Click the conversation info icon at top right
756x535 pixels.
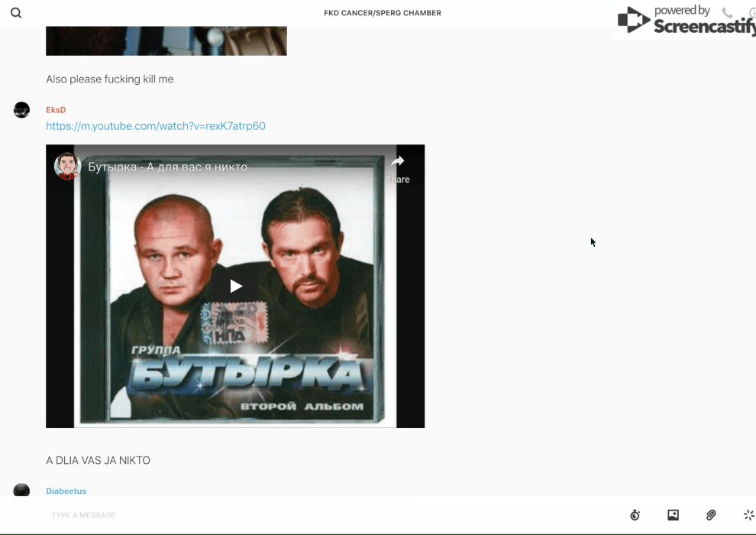[752, 12]
